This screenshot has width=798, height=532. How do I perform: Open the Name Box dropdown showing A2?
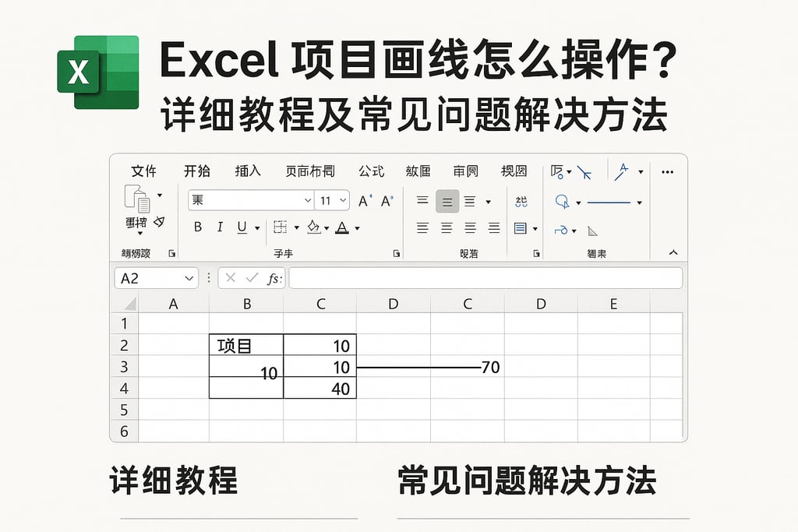(189, 277)
